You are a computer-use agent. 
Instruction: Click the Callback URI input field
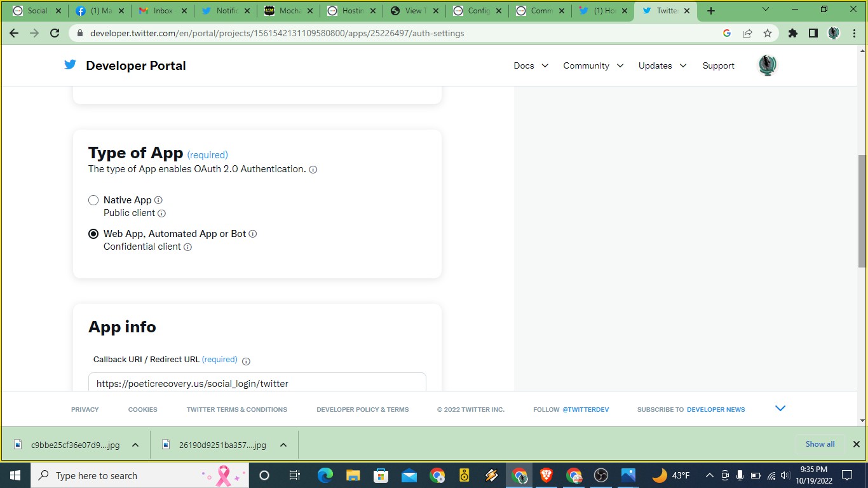click(257, 383)
